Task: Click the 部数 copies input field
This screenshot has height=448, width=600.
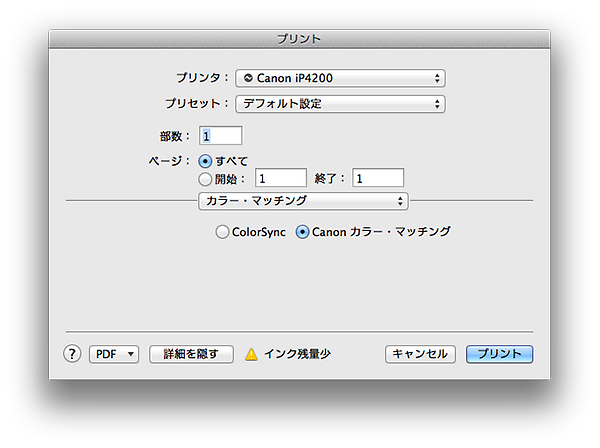Action: (220, 135)
